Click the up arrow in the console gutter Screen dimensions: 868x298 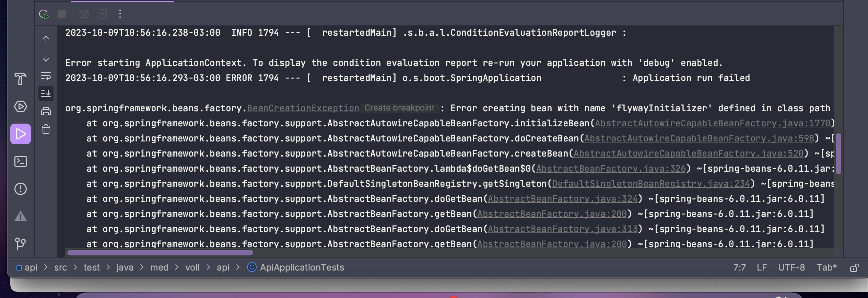pyautogui.click(x=46, y=40)
